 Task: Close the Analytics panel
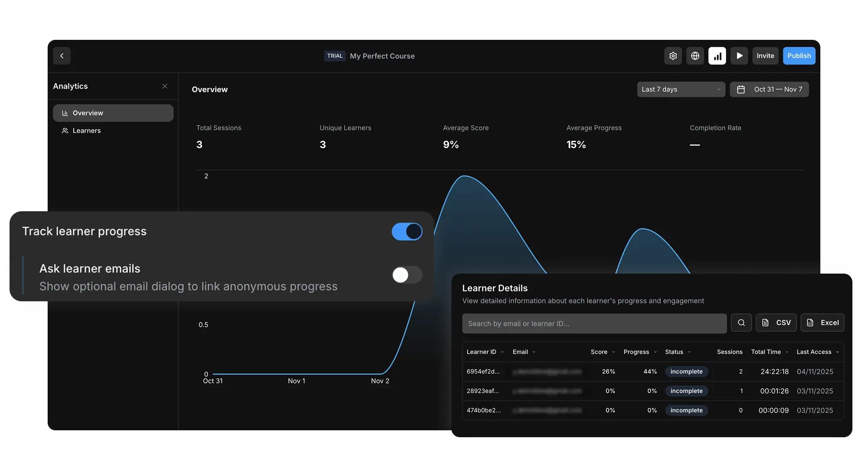point(165,86)
